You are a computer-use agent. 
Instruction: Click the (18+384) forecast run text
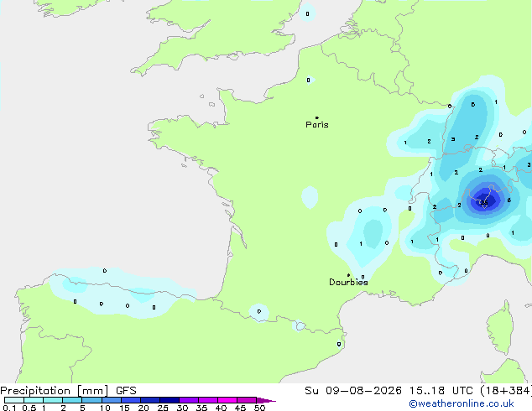[x=506, y=391]
